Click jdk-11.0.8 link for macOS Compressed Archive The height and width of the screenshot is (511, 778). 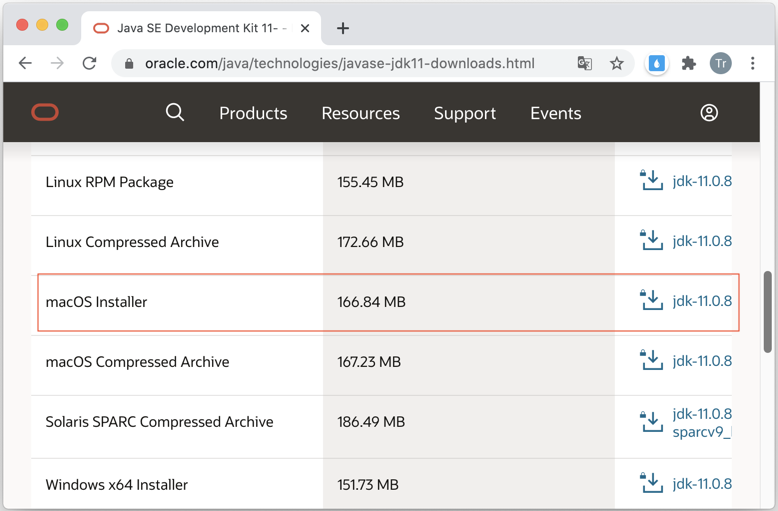(x=702, y=361)
